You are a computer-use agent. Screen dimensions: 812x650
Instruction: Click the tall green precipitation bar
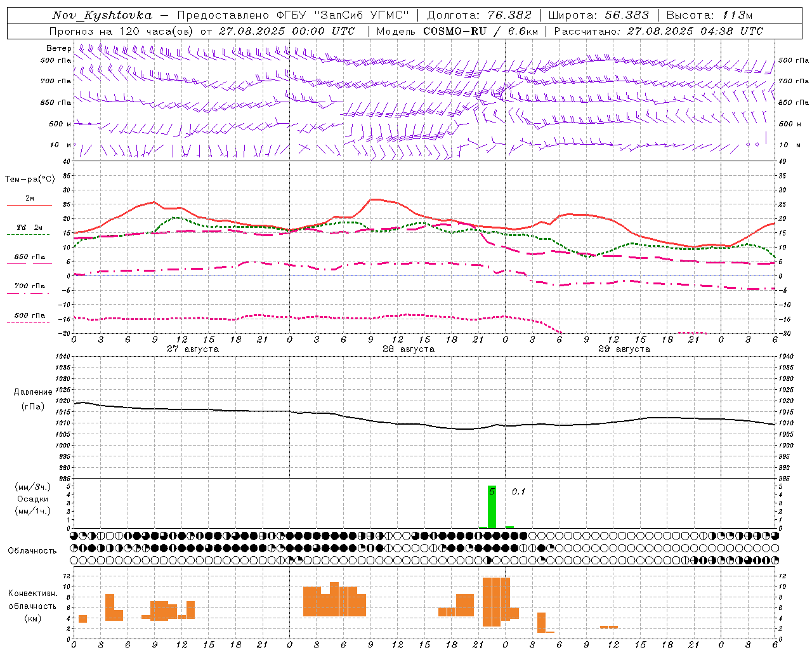coord(492,507)
